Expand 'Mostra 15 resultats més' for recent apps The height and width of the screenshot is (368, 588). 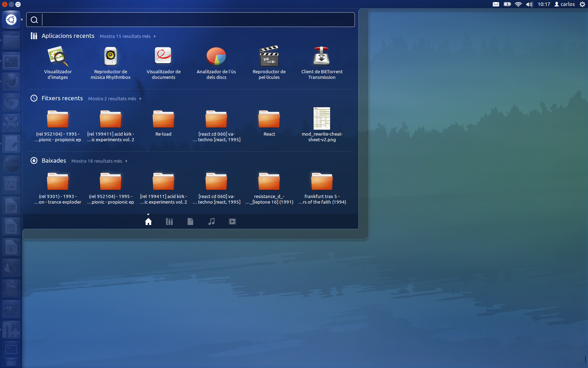[x=125, y=36]
